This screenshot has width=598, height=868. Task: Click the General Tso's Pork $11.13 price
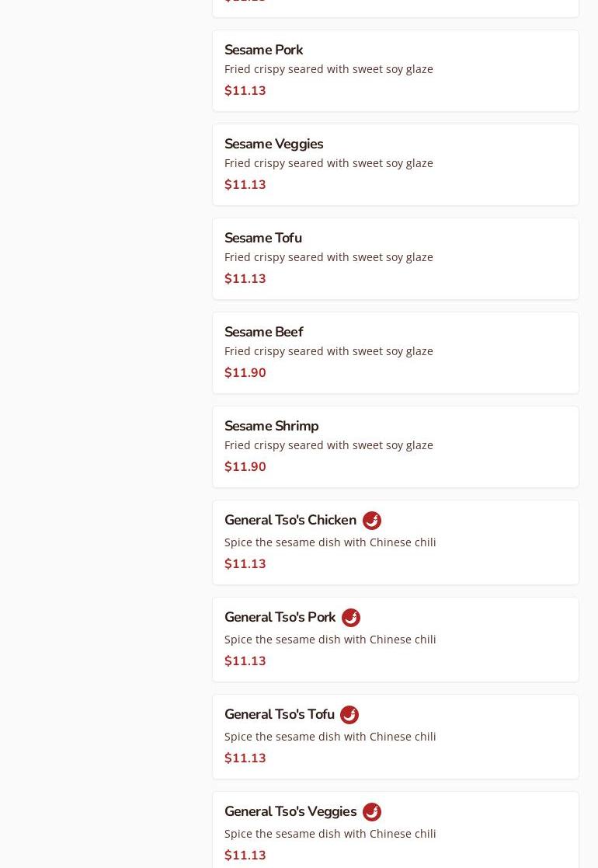[245, 661]
